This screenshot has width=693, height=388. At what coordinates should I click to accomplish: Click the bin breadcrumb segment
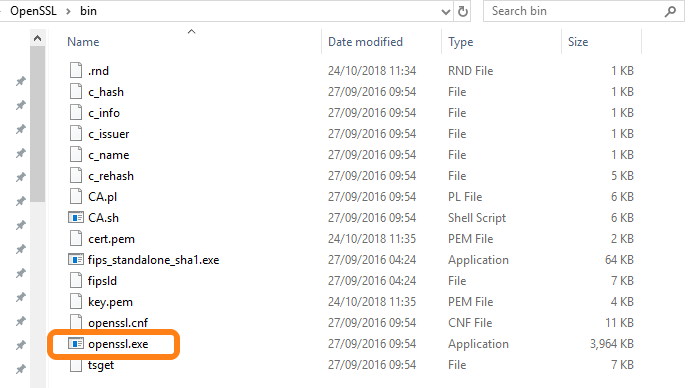88,11
